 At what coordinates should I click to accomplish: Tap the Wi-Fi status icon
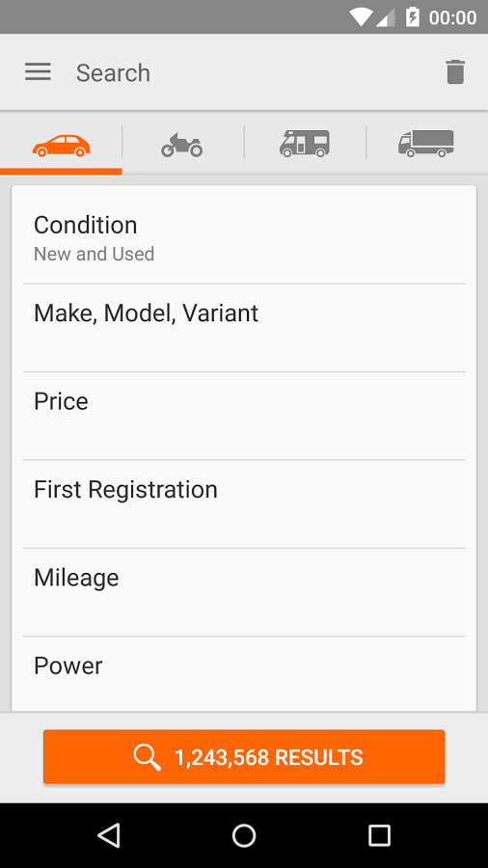coord(360,17)
